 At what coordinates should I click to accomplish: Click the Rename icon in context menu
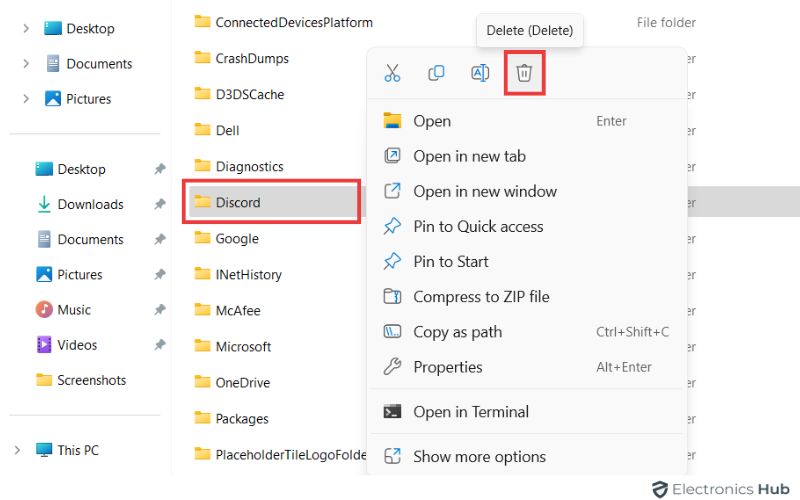480,73
